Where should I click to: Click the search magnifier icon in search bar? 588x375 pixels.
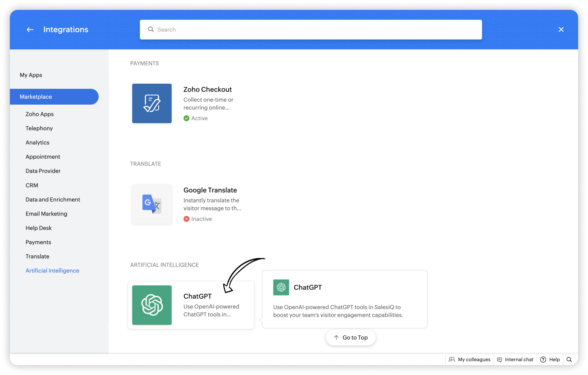pos(151,29)
